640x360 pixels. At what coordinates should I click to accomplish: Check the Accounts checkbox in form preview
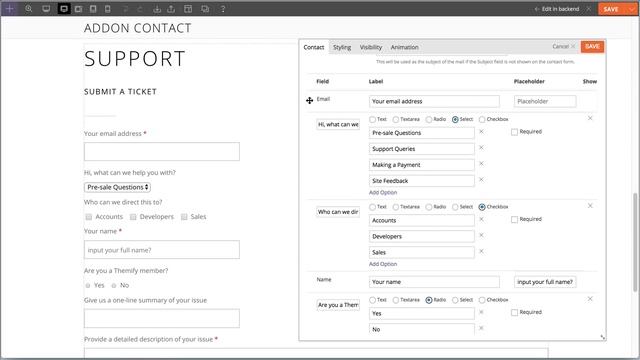pyautogui.click(x=89, y=217)
